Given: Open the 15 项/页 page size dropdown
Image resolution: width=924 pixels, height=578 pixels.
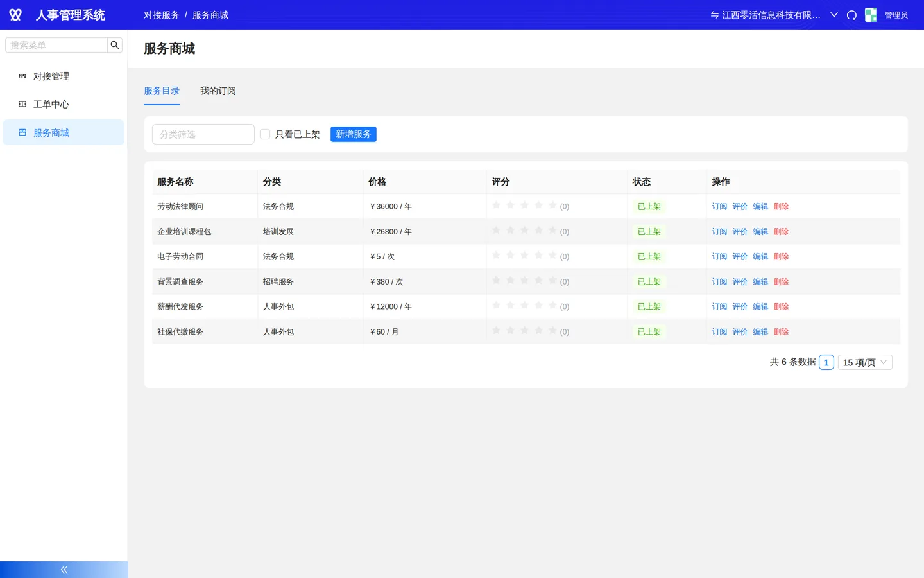Looking at the screenshot, I should (865, 362).
